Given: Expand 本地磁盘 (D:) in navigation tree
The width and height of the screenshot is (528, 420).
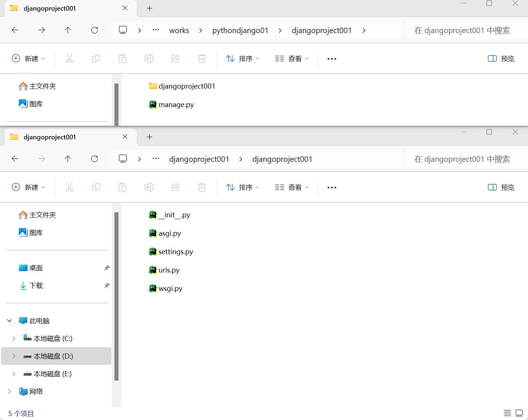Looking at the screenshot, I should (x=14, y=356).
